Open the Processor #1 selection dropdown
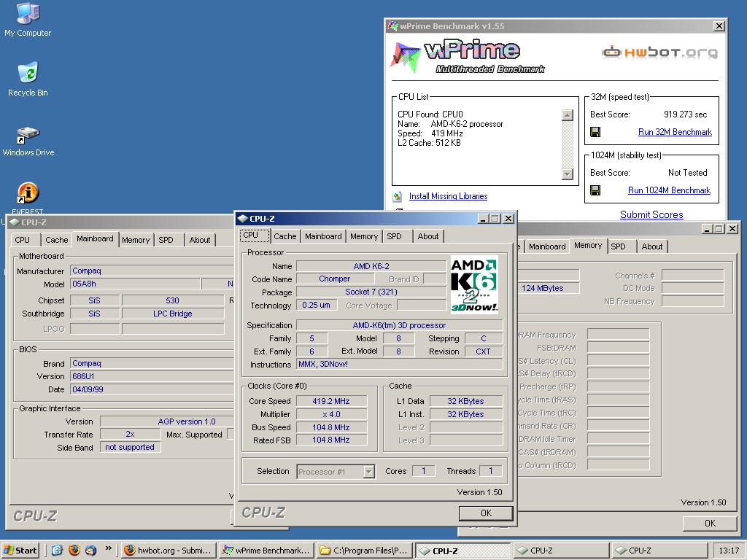This screenshot has width=747, height=560. click(x=368, y=472)
